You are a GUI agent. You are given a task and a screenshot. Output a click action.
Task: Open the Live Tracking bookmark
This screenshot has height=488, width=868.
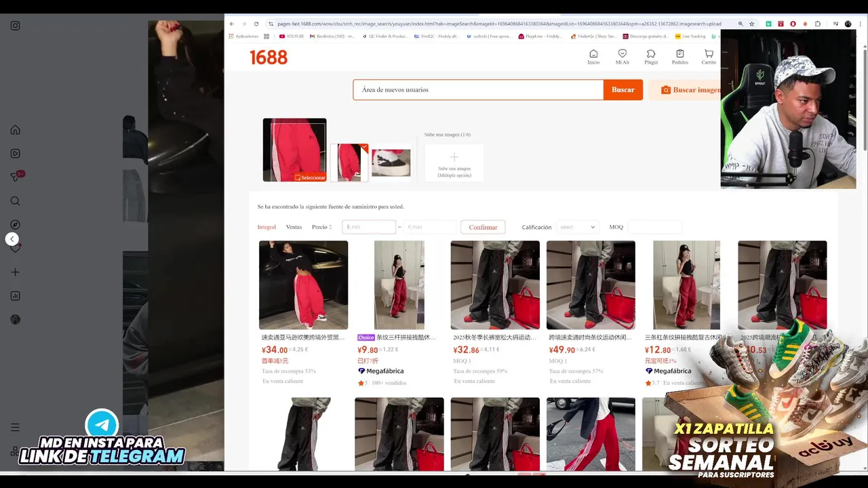pos(690,37)
